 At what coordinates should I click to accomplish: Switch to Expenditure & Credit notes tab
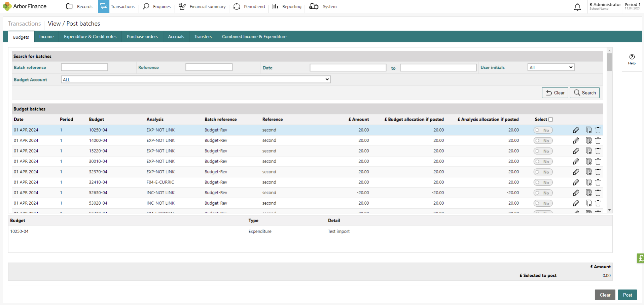click(x=90, y=36)
